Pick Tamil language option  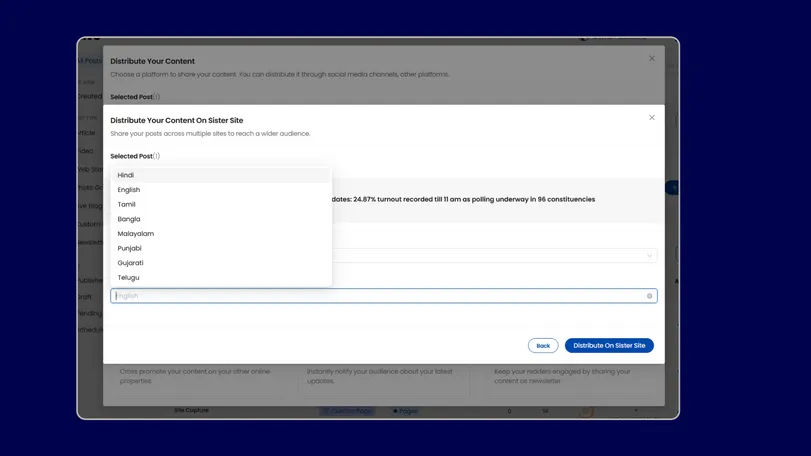[x=221, y=204]
